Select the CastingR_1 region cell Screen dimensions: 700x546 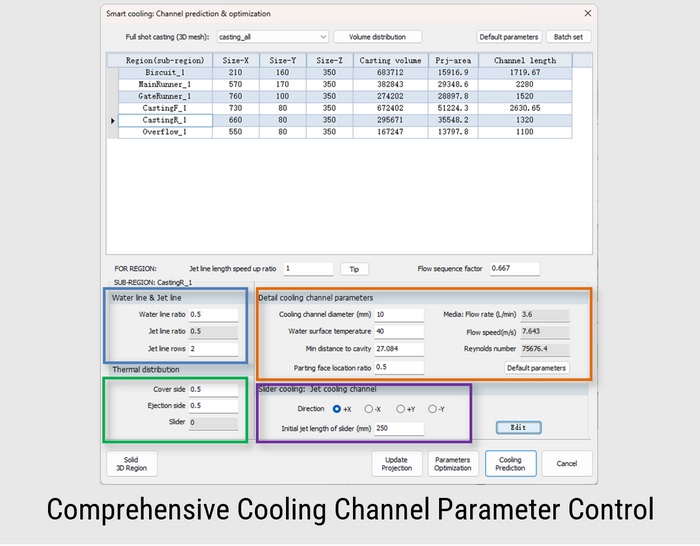(165, 120)
